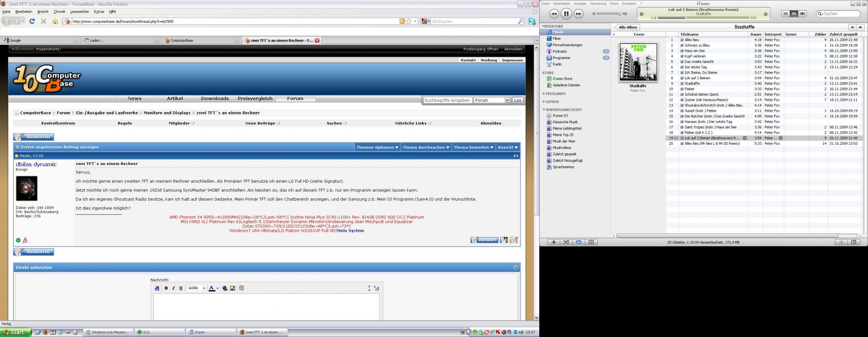Toggle shuffle in iTunes bottom bar
This screenshot has width=868, height=337.
pos(566,242)
